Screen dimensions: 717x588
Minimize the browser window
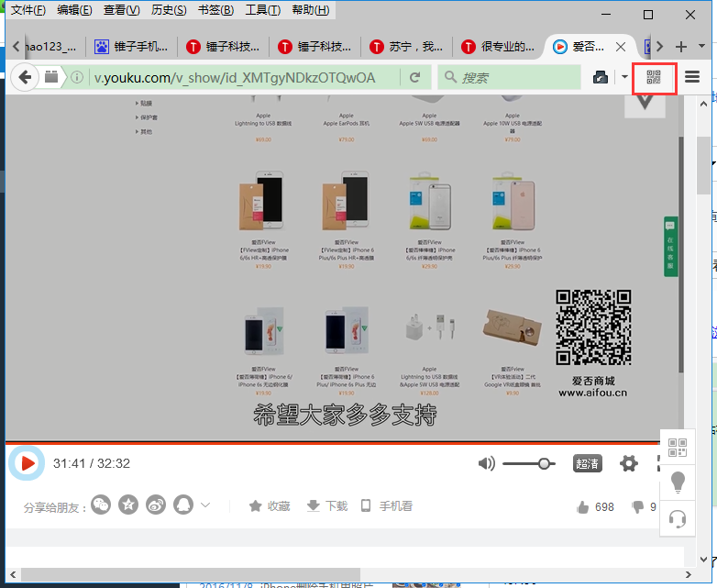(606, 15)
